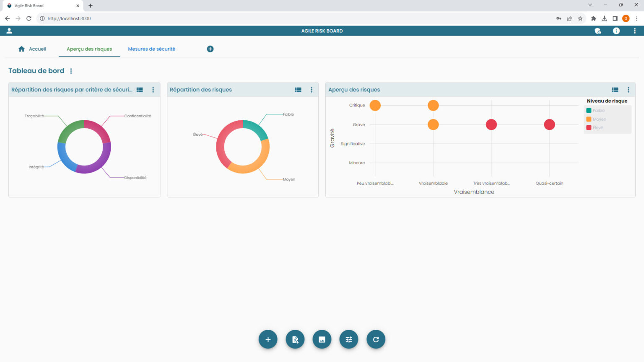Select the Excel export icon

(x=295, y=339)
